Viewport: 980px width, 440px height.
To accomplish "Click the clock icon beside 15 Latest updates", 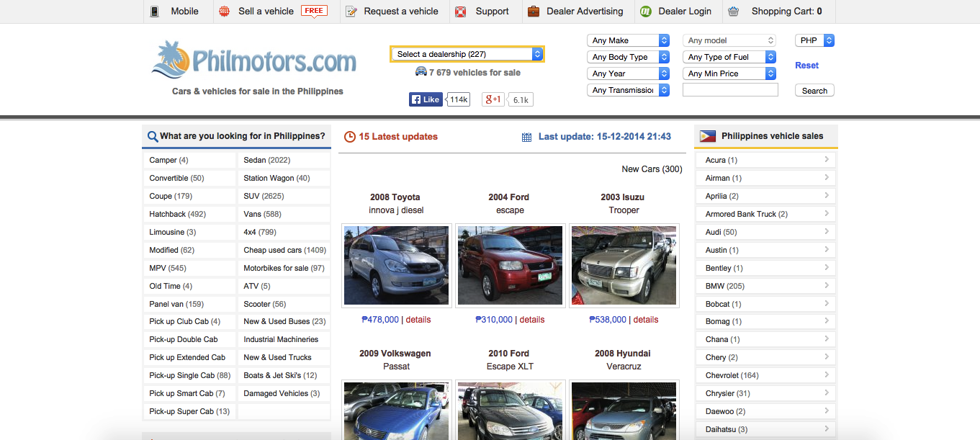I will click(x=349, y=136).
